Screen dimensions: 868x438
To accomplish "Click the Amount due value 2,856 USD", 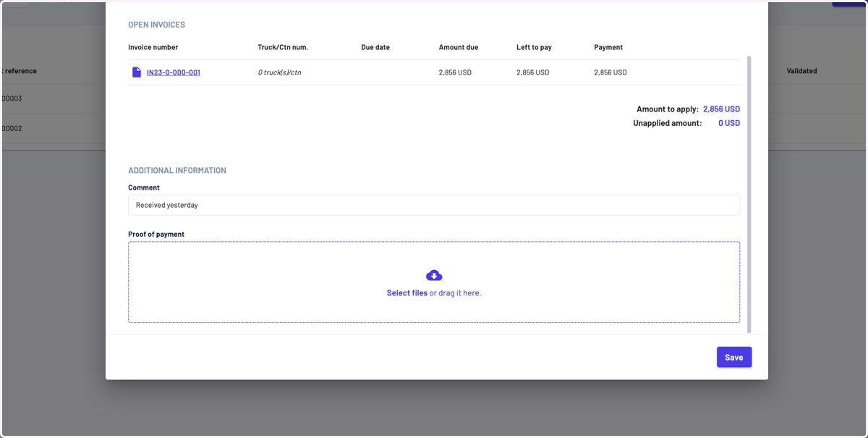I will click(455, 72).
